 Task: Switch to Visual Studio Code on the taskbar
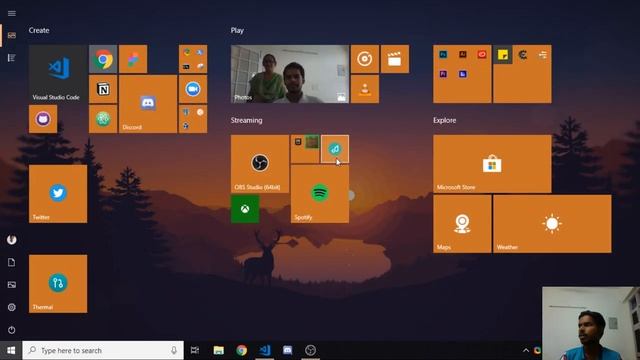[x=264, y=350]
